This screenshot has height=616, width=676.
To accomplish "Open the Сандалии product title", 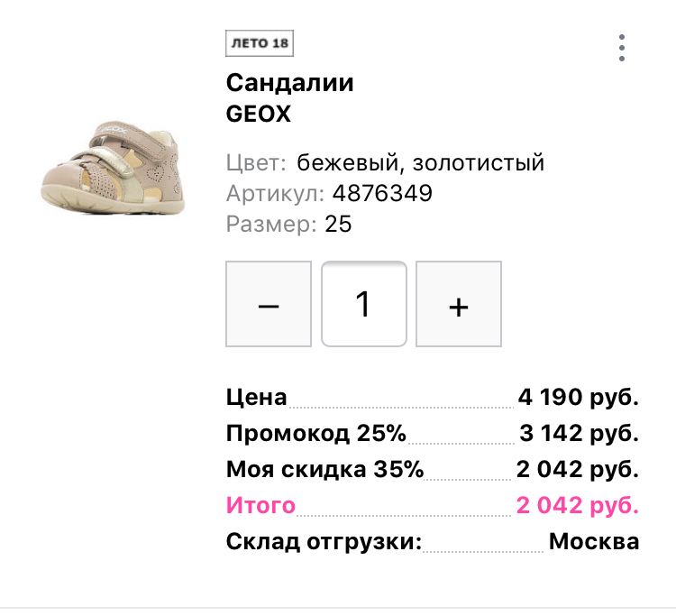I will point(289,84).
